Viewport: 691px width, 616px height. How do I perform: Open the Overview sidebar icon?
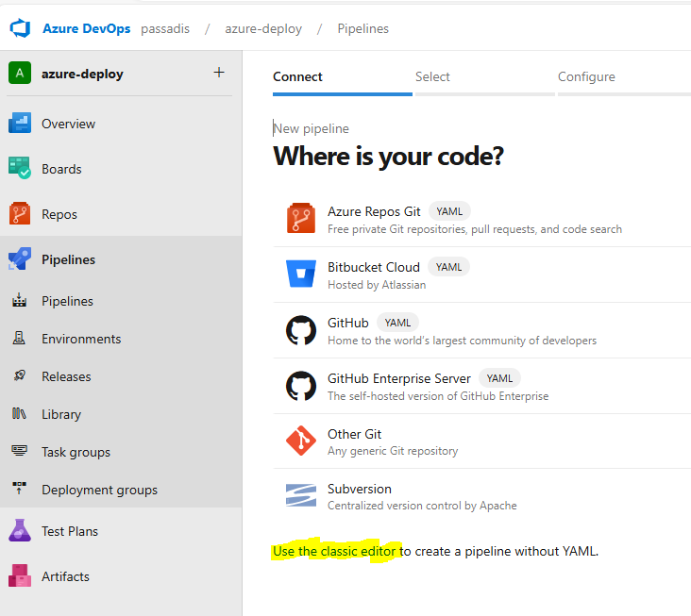coord(20,124)
